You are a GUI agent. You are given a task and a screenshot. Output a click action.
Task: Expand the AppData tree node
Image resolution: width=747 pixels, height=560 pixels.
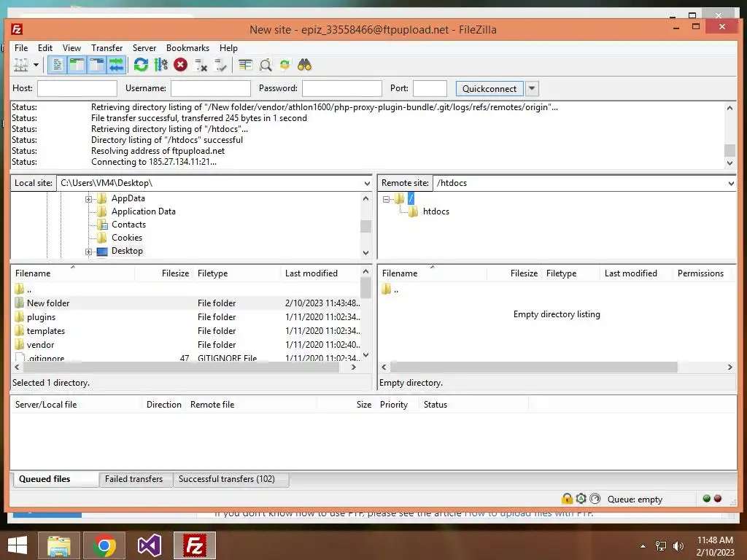click(88, 199)
